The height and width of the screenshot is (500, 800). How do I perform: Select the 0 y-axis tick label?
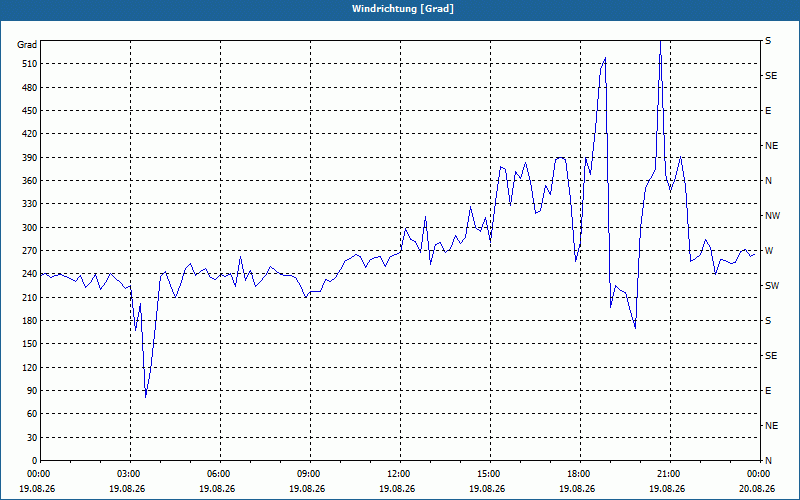(35, 461)
